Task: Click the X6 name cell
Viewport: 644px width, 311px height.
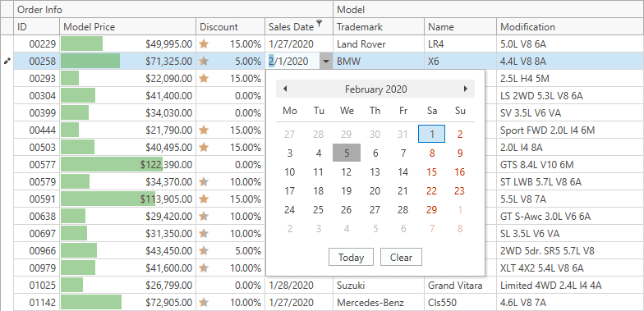Action: pos(460,61)
